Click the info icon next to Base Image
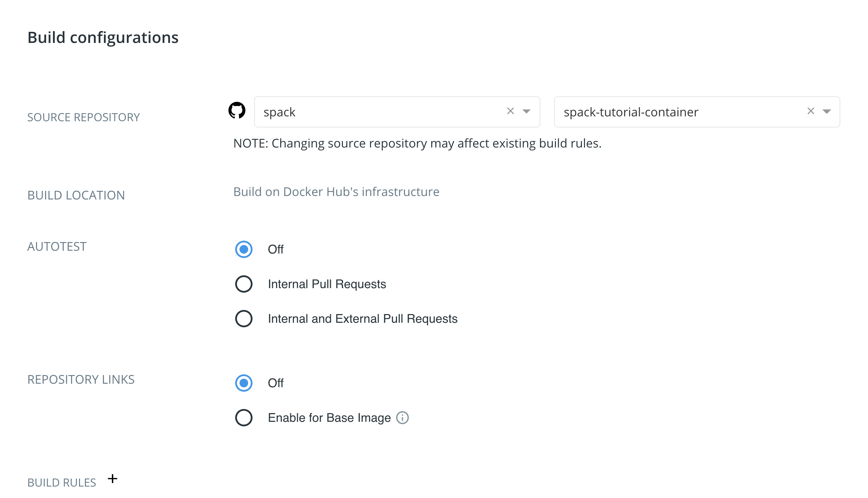 click(x=403, y=417)
